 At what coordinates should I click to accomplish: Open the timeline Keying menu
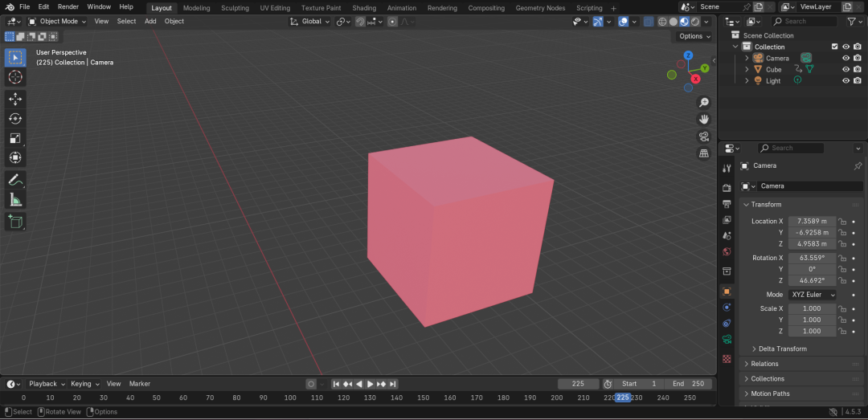coord(84,384)
